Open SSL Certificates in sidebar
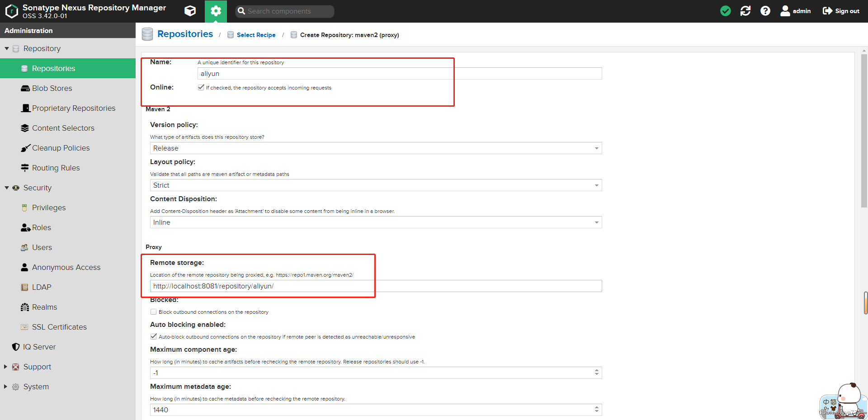 [68, 327]
